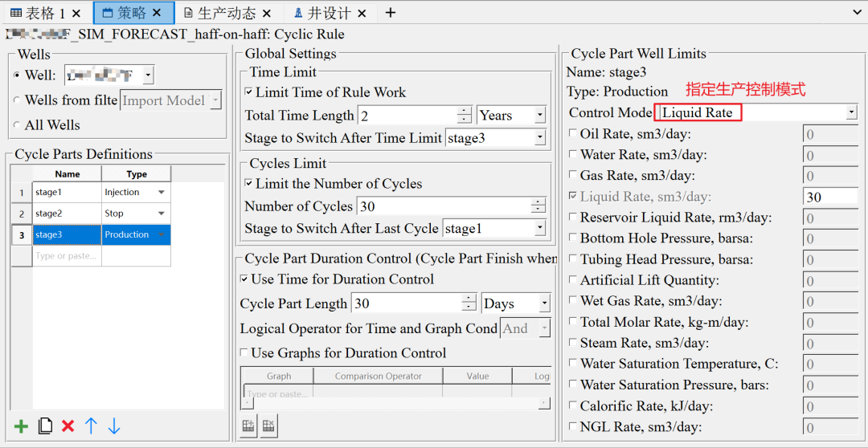The image size is (868, 448).
Task: Switch to the 生产动态 tab
Action: click(226, 13)
